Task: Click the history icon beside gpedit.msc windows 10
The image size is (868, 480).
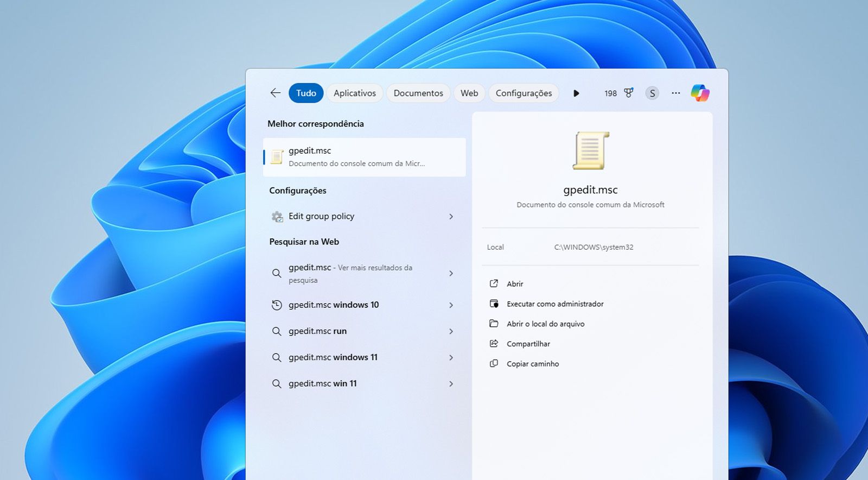Action: 277,305
